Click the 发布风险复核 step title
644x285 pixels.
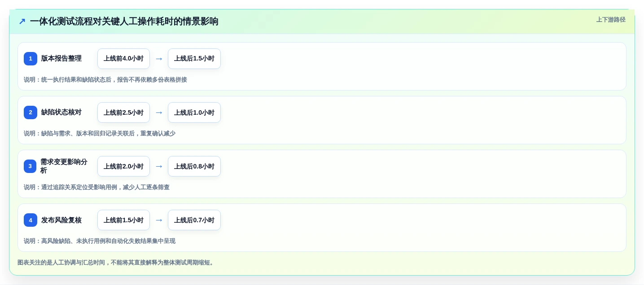coord(61,220)
